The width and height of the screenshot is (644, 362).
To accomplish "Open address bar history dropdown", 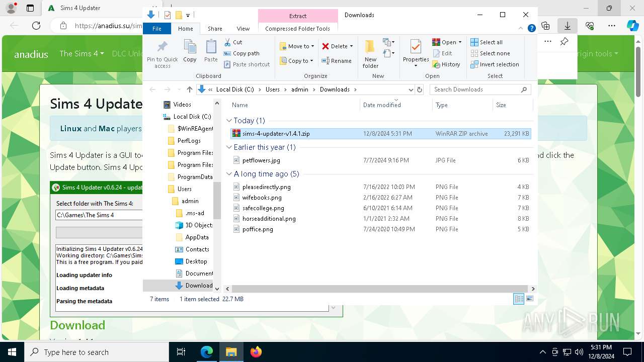I will point(411,89).
